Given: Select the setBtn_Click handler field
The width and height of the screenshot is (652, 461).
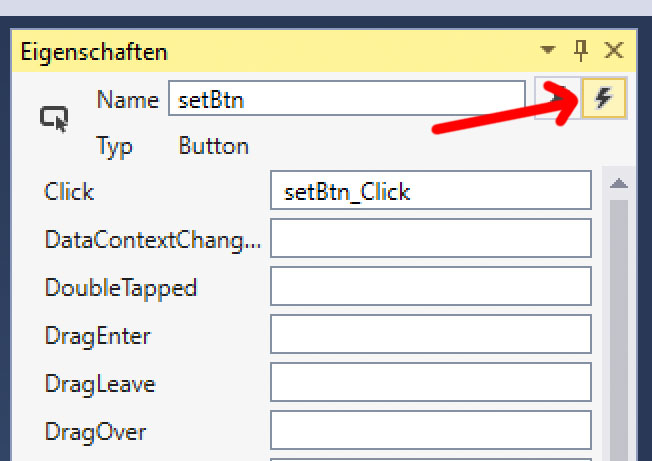Looking at the screenshot, I should tap(430, 191).
